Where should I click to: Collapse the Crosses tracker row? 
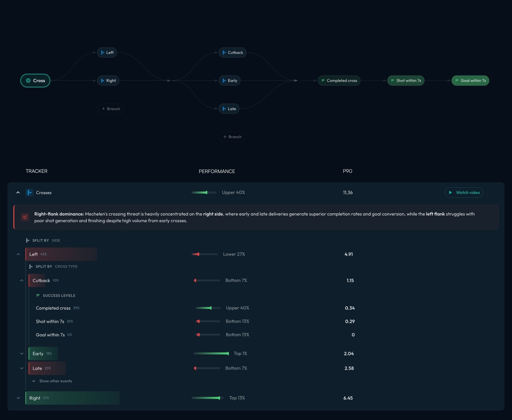point(18,193)
